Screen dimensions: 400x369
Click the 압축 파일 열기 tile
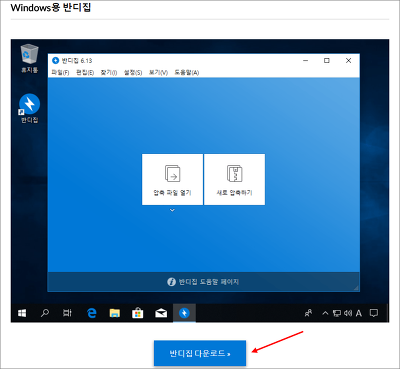point(172,179)
